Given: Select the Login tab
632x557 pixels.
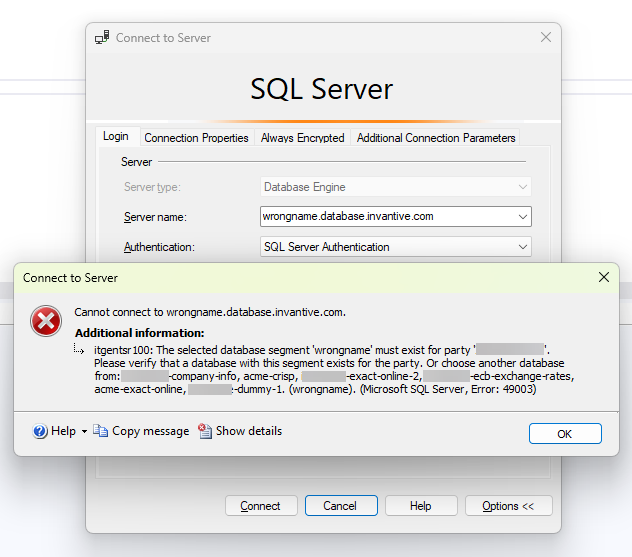Looking at the screenshot, I should (x=116, y=136).
